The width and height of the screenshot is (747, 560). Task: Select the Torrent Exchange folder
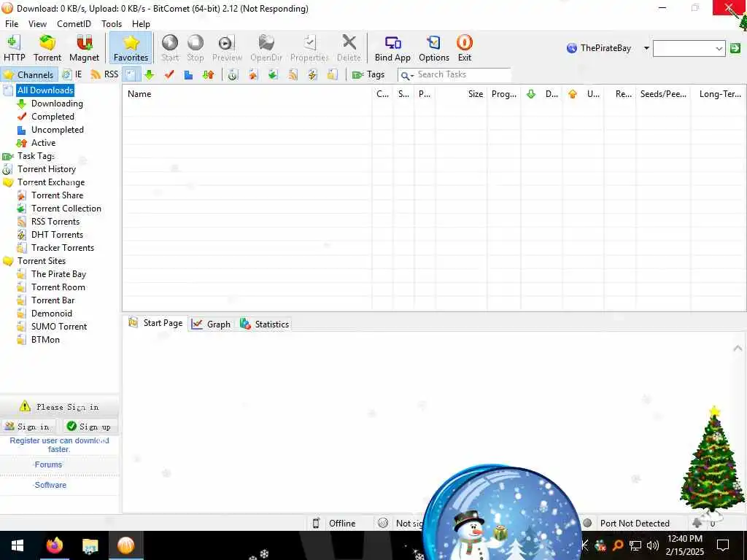click(51, 182)
